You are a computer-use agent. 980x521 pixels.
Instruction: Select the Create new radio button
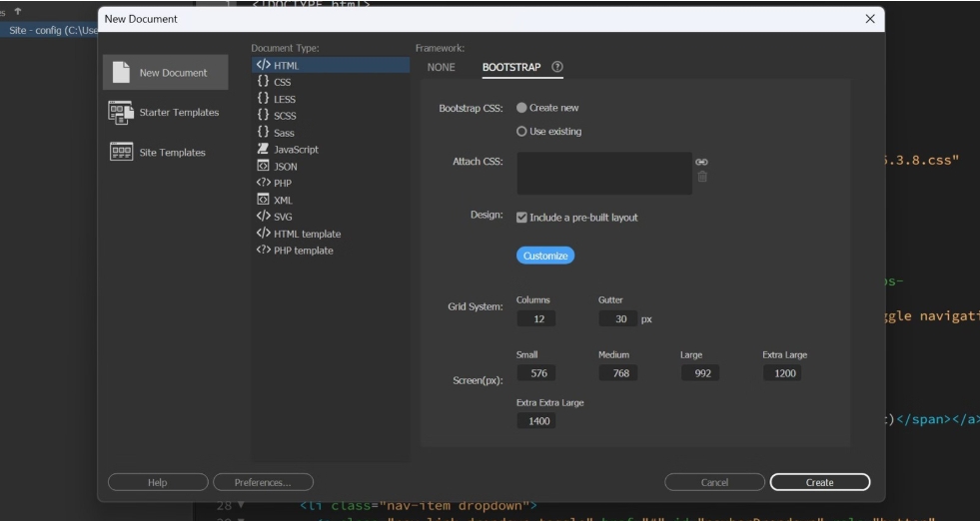tap(521, 108)
